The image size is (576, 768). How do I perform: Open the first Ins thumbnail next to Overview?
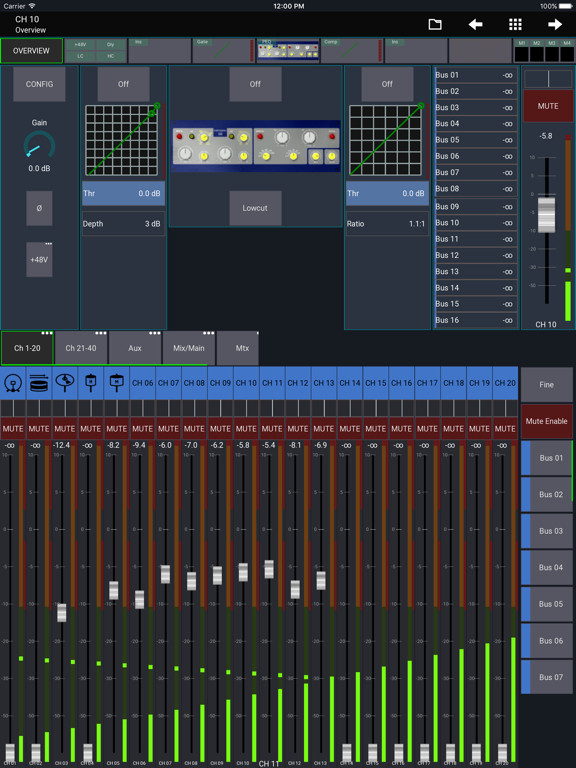160,51
